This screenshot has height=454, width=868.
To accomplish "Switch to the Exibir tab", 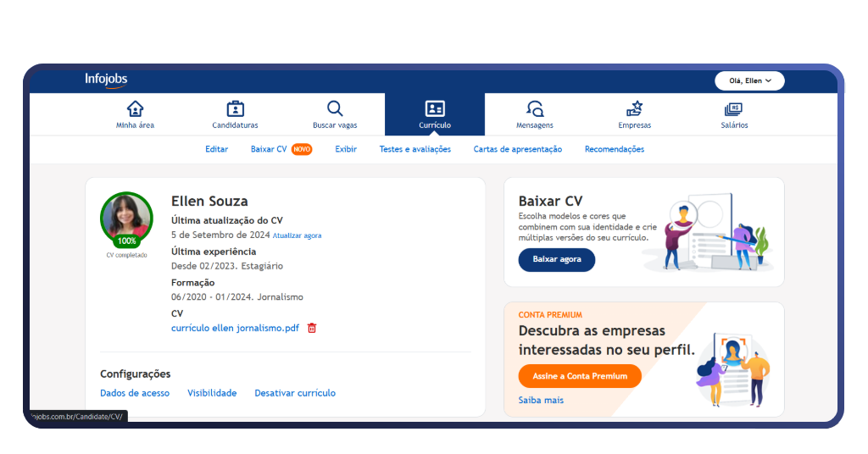I will click(x=346, y=149).
